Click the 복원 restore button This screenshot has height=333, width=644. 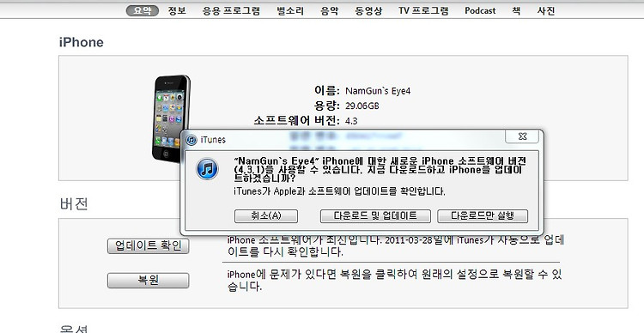click(x=149, y=281)
